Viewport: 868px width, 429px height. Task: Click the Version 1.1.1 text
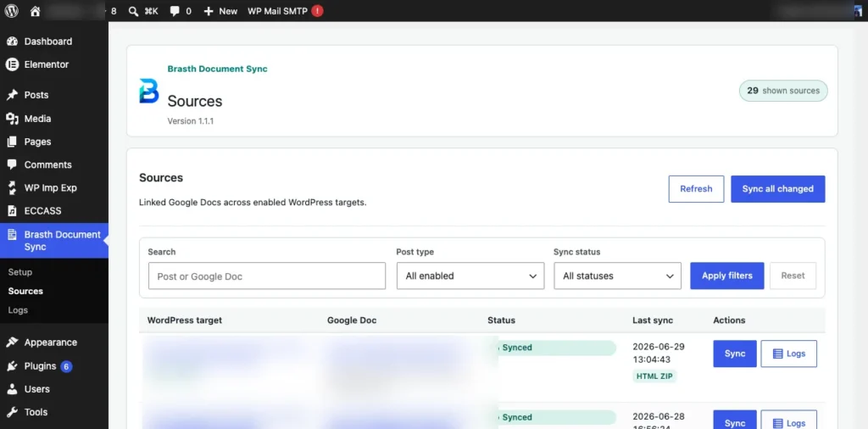point(191,121)
